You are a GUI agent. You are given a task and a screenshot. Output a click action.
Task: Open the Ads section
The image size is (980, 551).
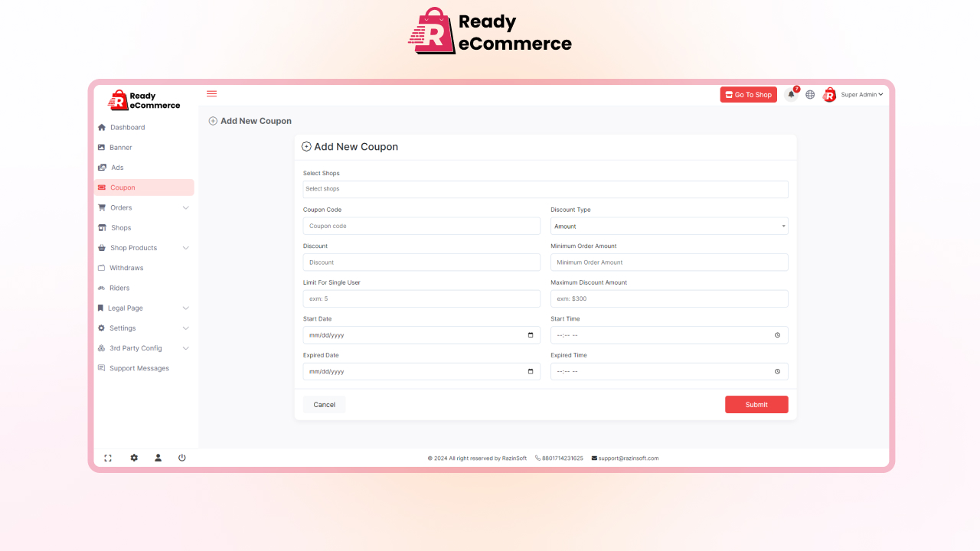[119, 167]
